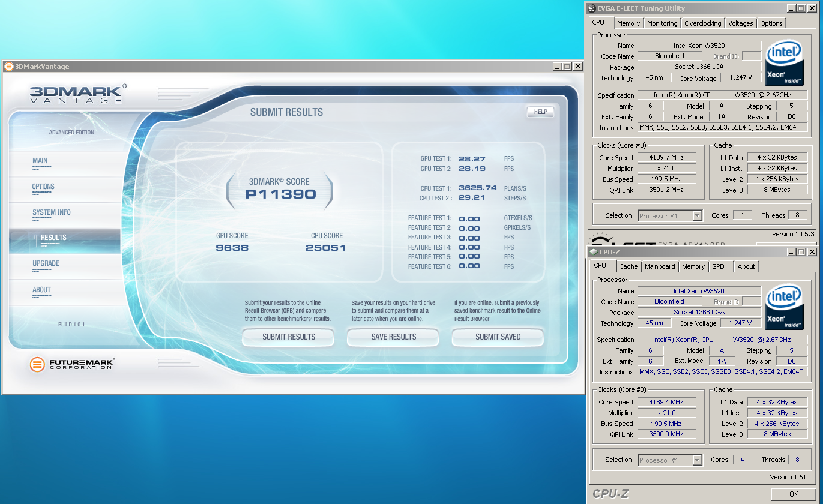Image resolution: width=823 pixels, height=504 pixels.
Task: Click the CPU Test 2 value 29.21
Action: tap(472, 197)
